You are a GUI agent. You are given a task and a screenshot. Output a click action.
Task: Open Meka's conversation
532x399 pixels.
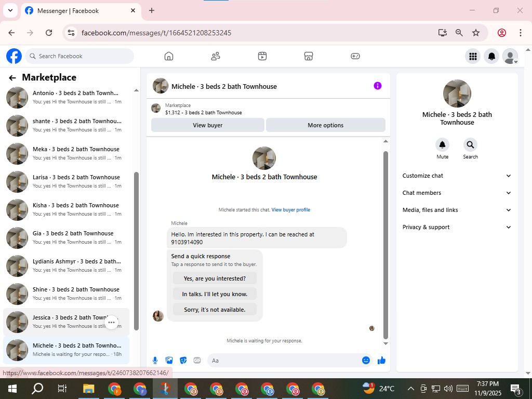pyautogui.click(x=66, y=154)
